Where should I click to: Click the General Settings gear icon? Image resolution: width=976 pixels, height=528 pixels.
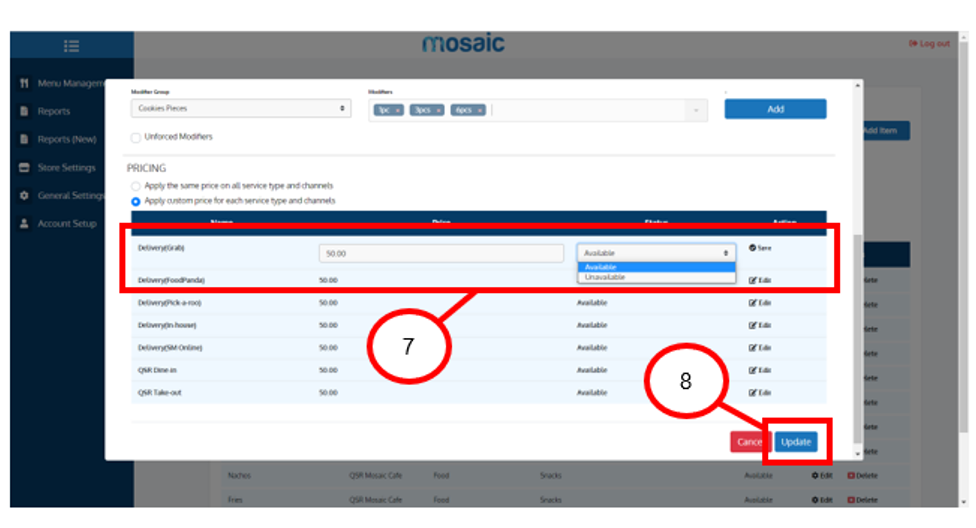24,196
